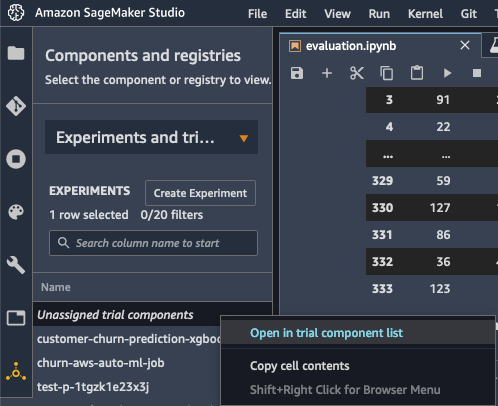Screen dimensions: 498x406
Task: Click the row index 331
Action: point(383,235)
